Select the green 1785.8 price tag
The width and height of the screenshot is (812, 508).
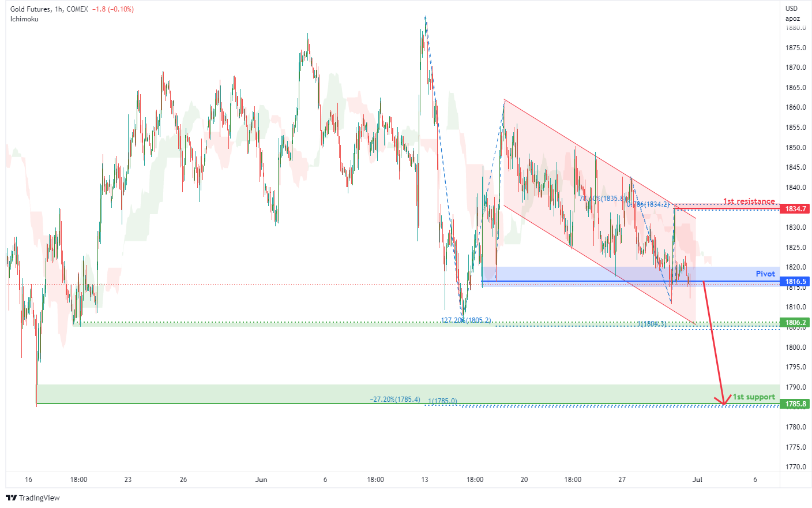795,404
